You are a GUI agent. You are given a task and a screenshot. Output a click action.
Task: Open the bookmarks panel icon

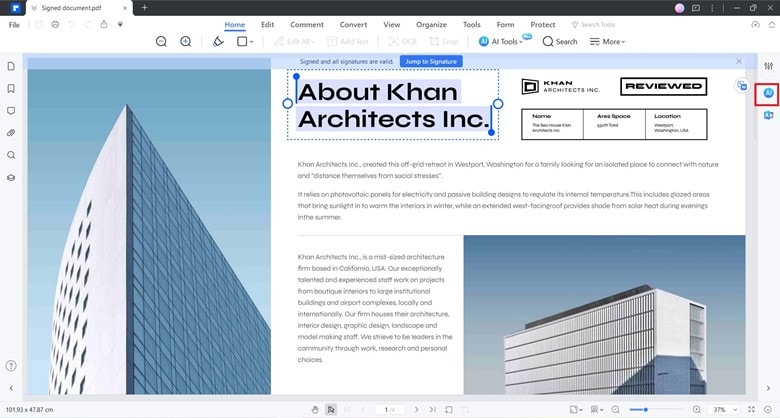11,89
